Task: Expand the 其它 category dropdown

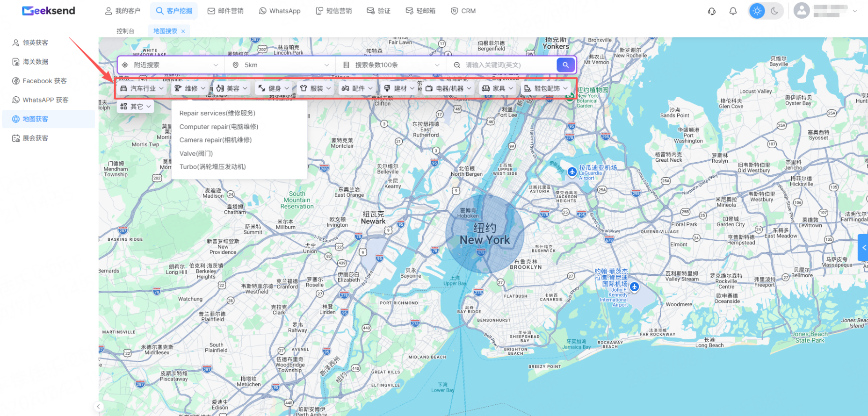Action: (x=136, y=107)
